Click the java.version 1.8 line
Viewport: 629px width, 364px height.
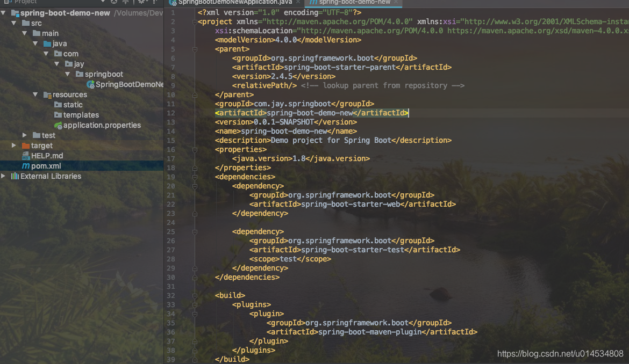301,158
